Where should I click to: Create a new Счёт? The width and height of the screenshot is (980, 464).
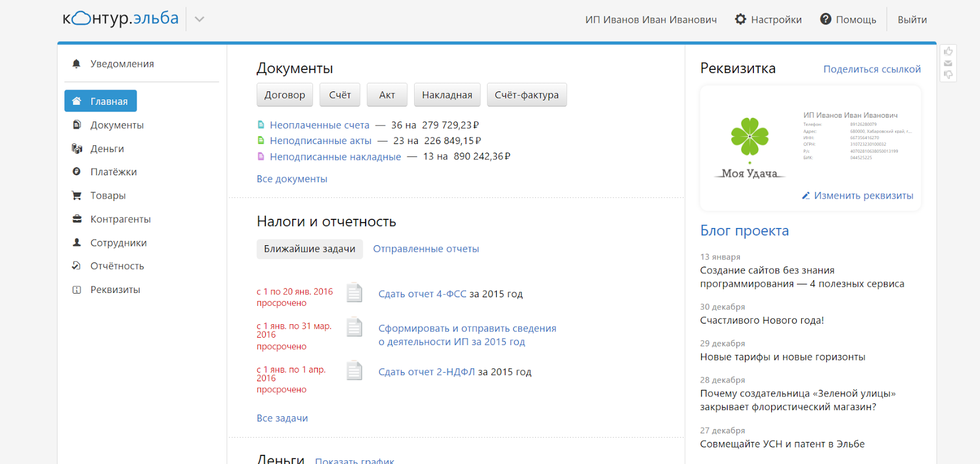pos(340,95)
